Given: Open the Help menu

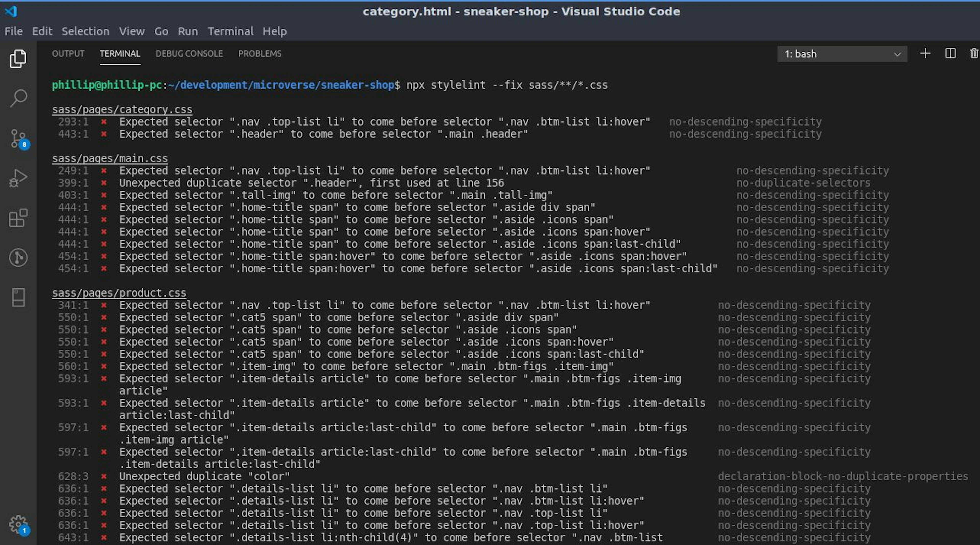Looking at the screenshot, I should point(275,31).
